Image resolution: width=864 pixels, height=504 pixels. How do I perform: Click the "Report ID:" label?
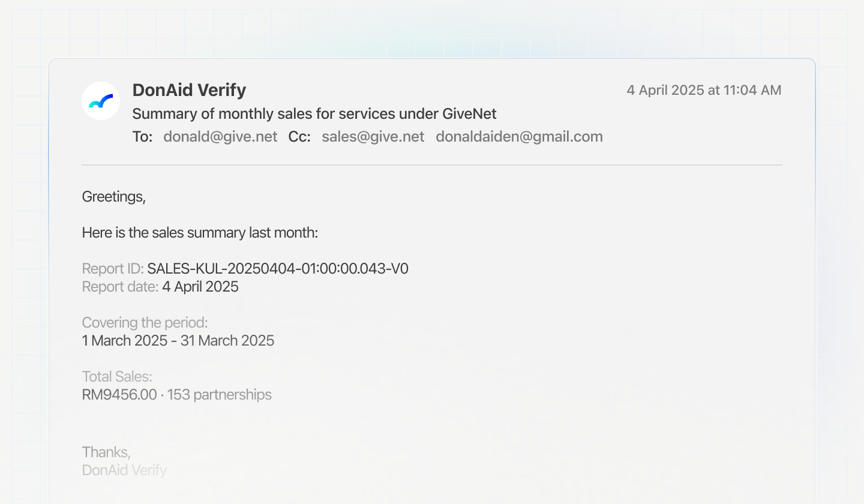(112, 268)
